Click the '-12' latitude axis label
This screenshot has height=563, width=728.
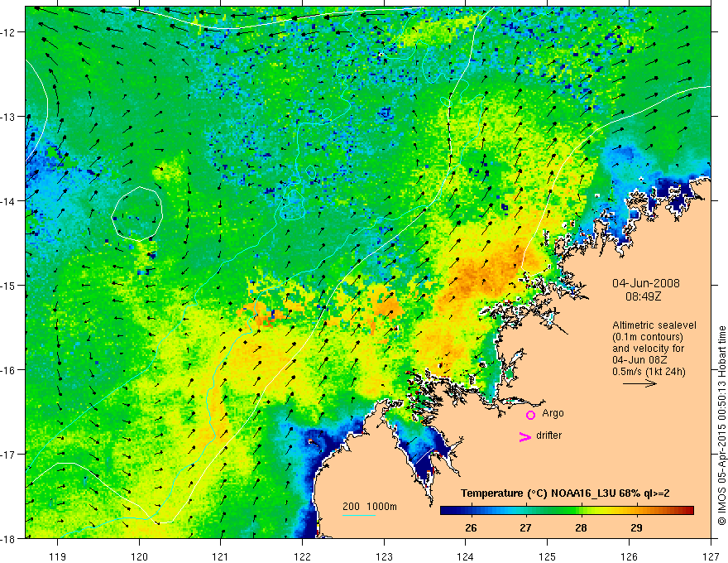coord(9,32)
